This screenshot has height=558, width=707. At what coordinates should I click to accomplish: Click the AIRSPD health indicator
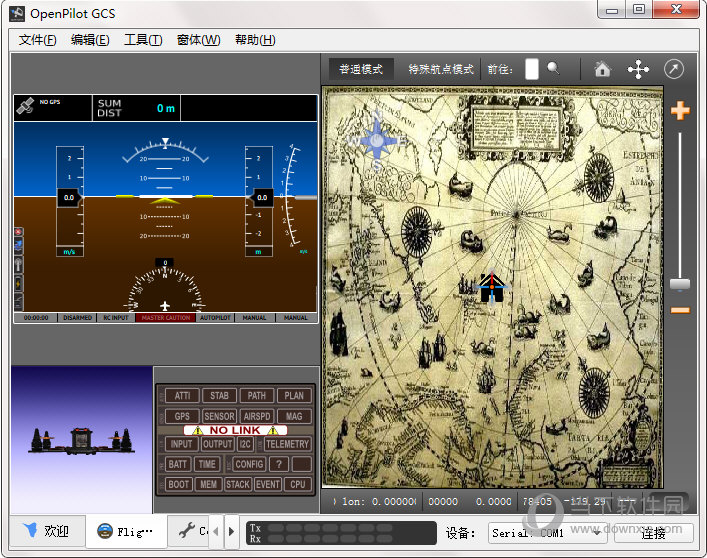tap(257, 416)
